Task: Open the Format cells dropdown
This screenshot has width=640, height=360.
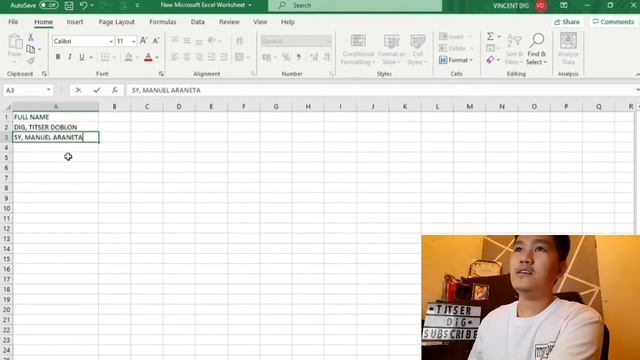Action: pos(456,60)
